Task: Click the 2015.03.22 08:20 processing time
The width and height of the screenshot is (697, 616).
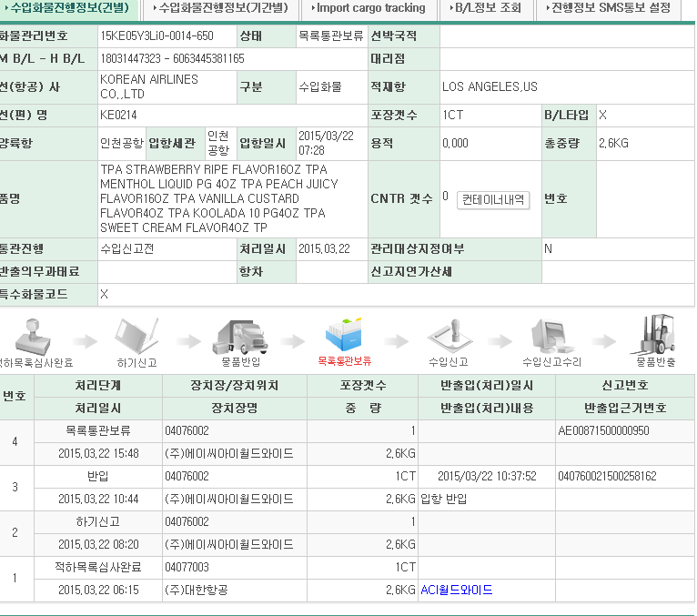Action: click(98, 544)
